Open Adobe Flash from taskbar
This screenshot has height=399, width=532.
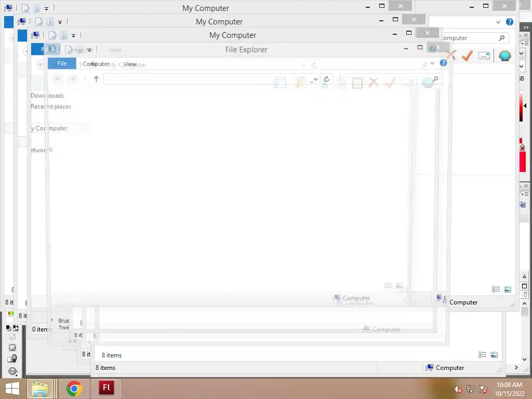click(106, 388)
